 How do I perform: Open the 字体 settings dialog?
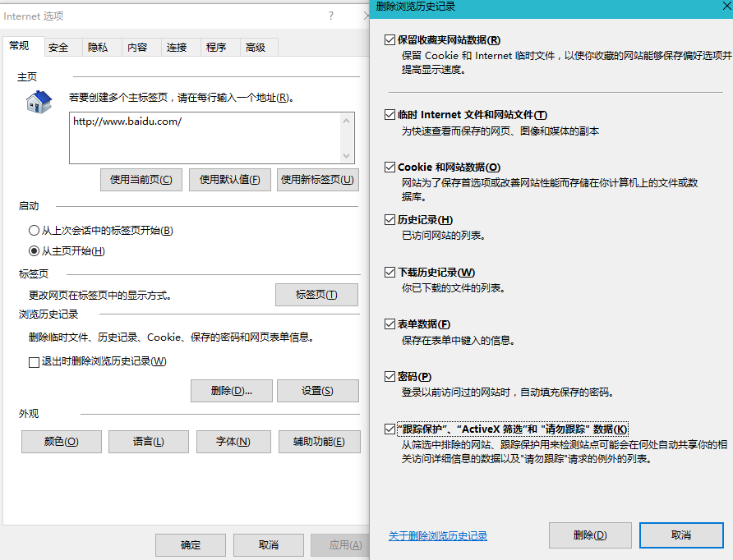tap(235, 441)
